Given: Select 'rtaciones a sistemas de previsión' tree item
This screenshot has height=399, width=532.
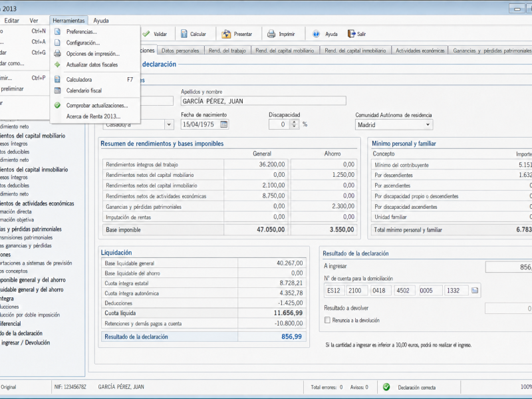Looking at the screenshot, I should pos(36,263).
